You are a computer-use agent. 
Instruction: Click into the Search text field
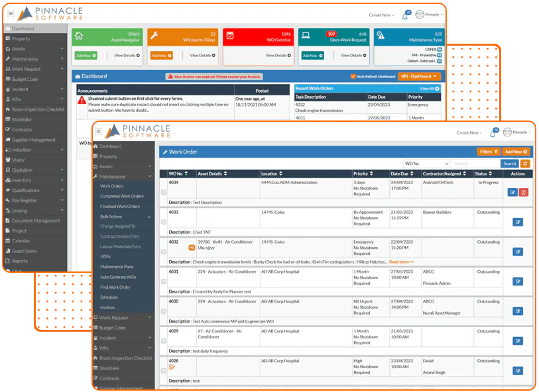click(x=476, y=164)
